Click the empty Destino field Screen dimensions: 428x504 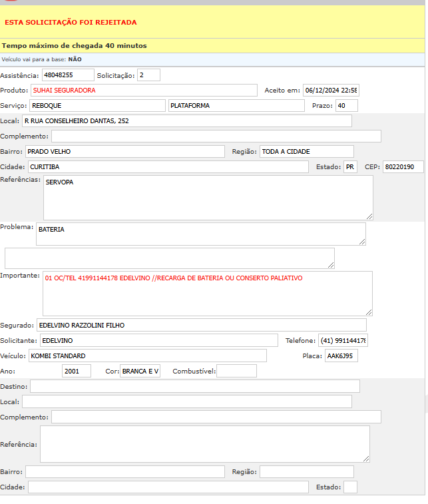[x=194, y=386]
